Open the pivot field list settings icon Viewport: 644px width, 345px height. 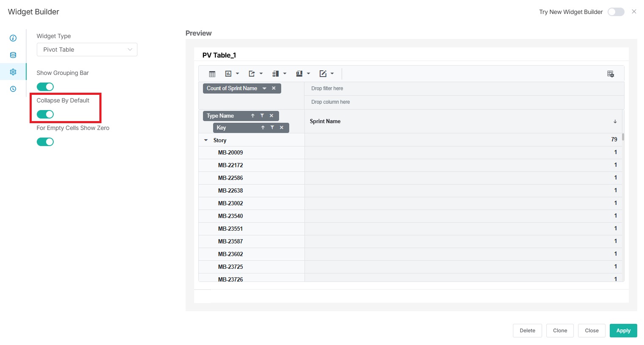pos(610,74)
